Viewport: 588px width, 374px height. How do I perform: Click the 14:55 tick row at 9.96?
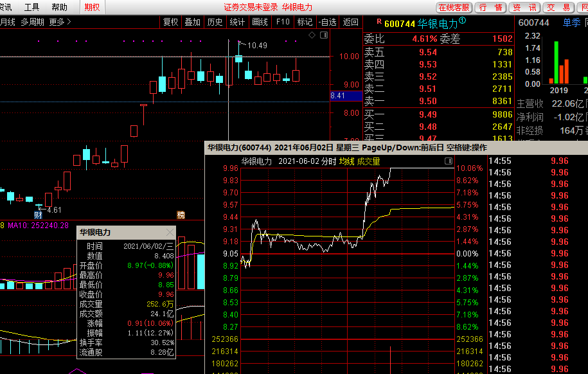coord(538,161)
